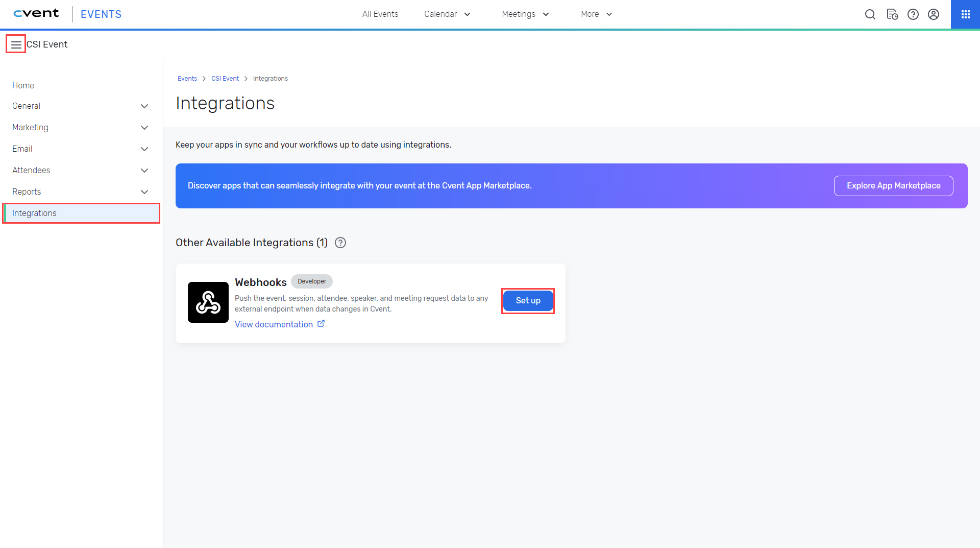Open the app switcher grid icon

(965, 14)
